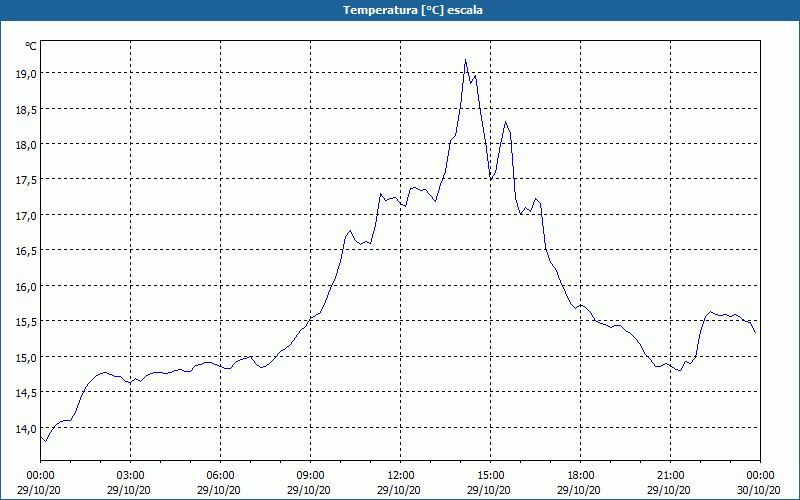
Task: Click the curve's lowest point just after midnight
Action: (45, 441)
